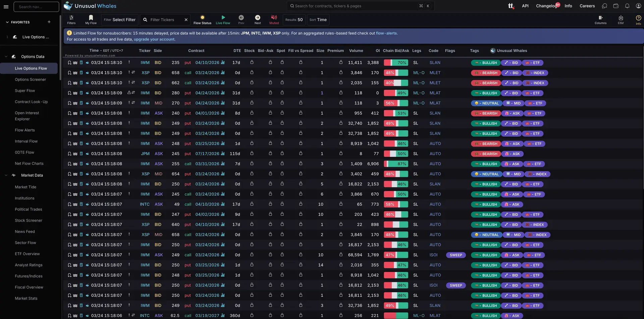Sort by the Premium column header
Image resolution: width=644 pixels, height=319 pixels.
(335, 51)
